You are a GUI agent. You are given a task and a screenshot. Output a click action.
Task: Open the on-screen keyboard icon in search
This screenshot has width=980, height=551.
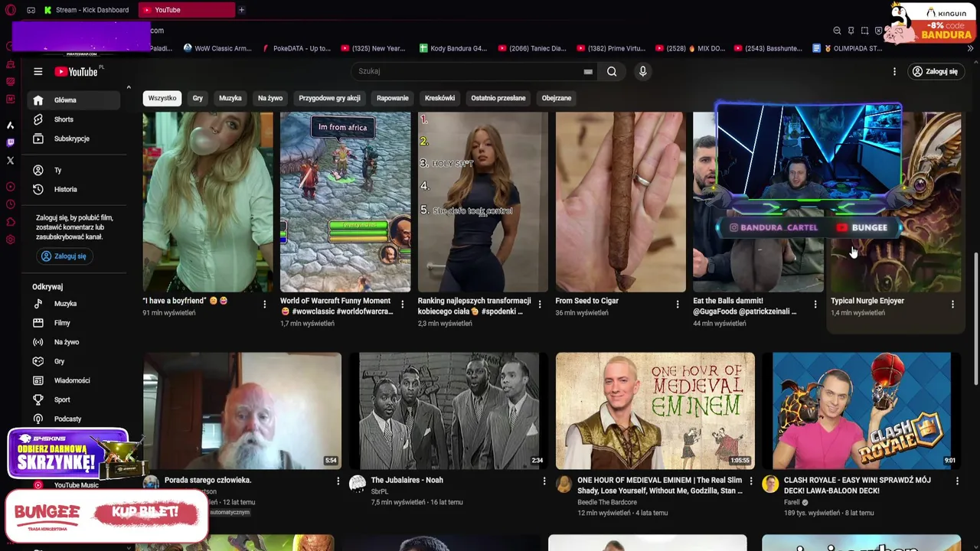point(588,71)
